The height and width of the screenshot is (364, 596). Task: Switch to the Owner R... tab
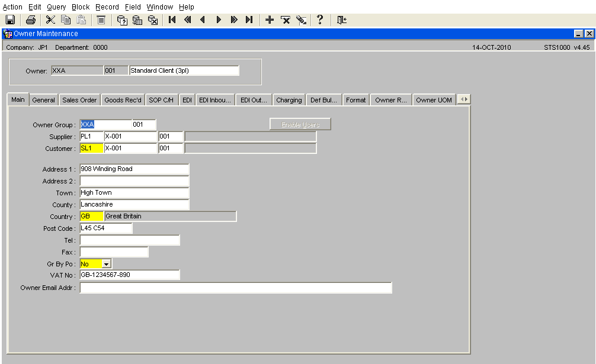[x=391, y=100]
